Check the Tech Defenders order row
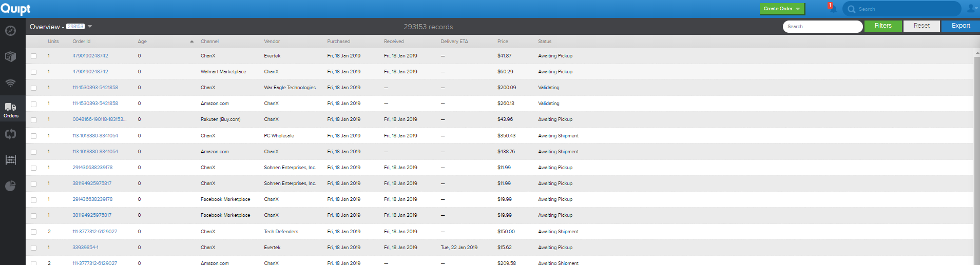This screenshot has width=980, height=265. tap(34, 232)
